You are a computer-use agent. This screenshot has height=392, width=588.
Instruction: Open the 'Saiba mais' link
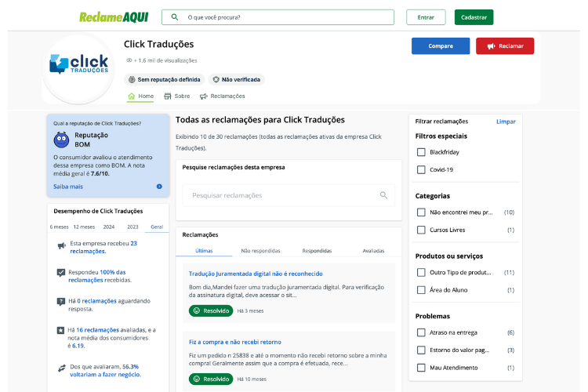68,187
